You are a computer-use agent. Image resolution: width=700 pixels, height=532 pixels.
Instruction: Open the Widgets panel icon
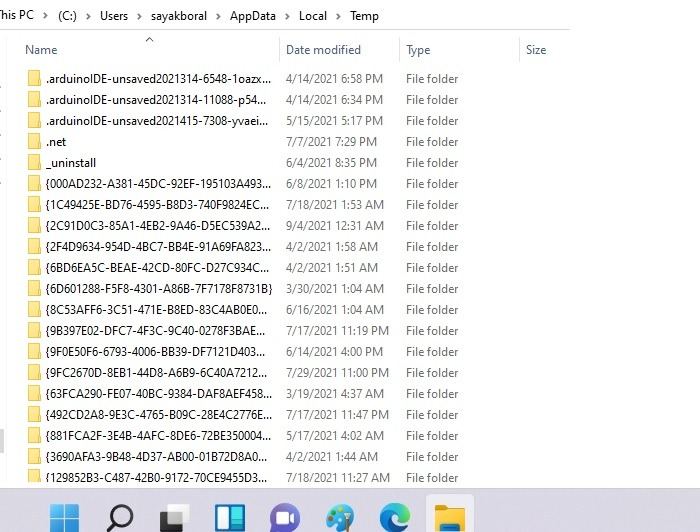(230, 519)
